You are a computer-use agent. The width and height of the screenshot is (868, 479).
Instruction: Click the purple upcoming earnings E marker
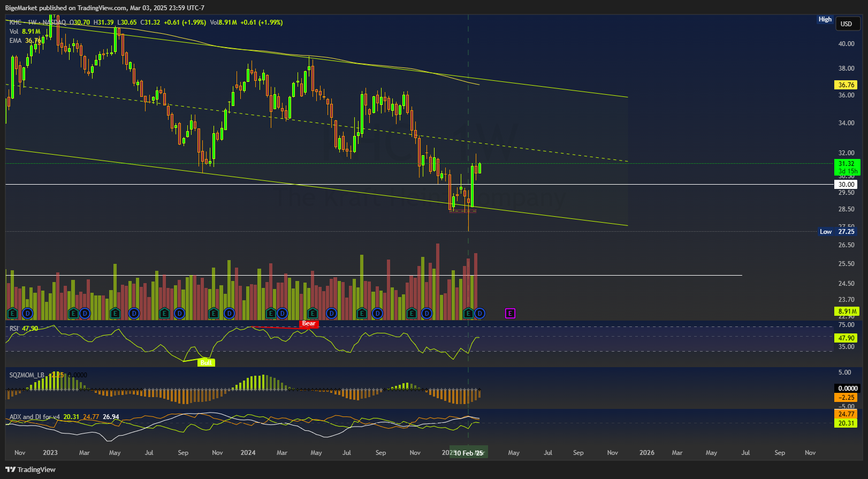click(x=510, y=314)
